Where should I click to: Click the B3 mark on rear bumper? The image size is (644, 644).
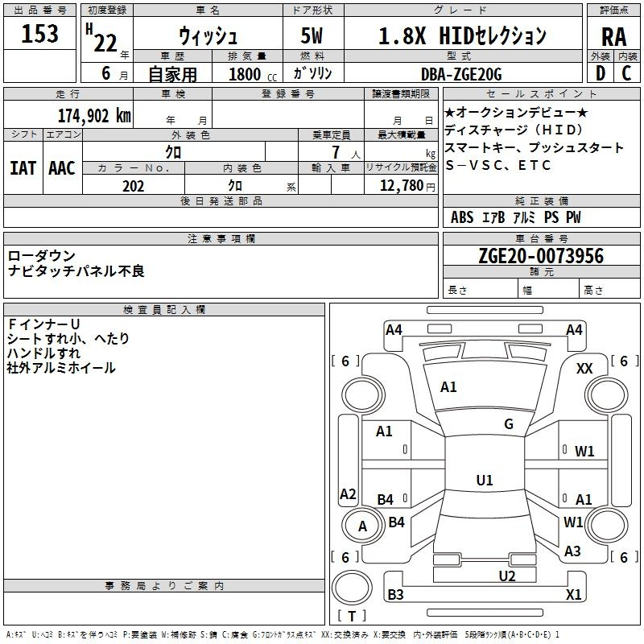pyautogui.click(x=395, y=594)
